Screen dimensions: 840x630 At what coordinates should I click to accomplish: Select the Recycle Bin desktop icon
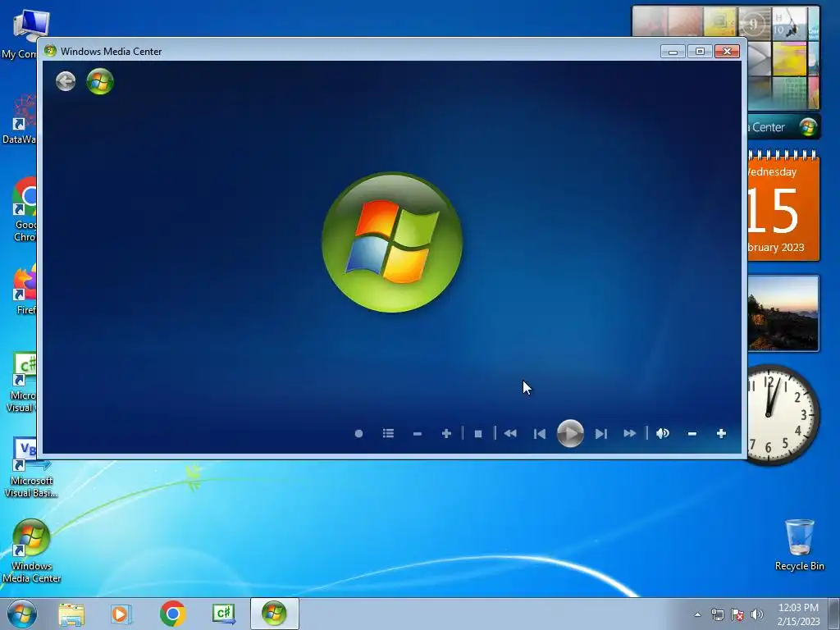tap(799, 545)
